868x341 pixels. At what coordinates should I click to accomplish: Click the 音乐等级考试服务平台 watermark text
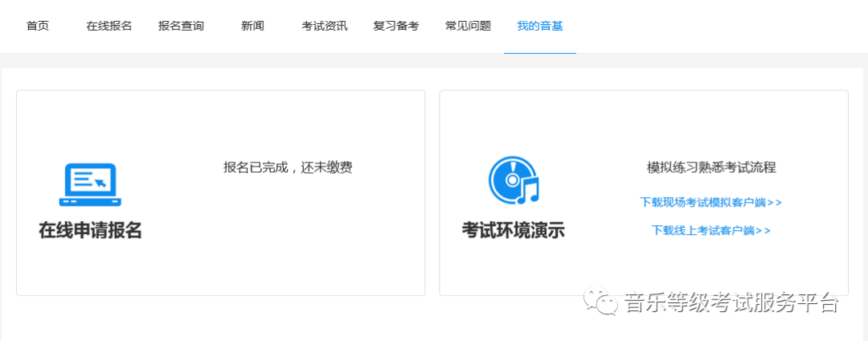click(731, 303)
